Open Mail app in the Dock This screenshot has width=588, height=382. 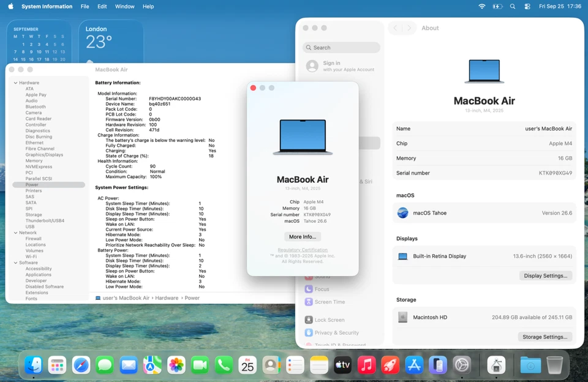pos(129,365)
